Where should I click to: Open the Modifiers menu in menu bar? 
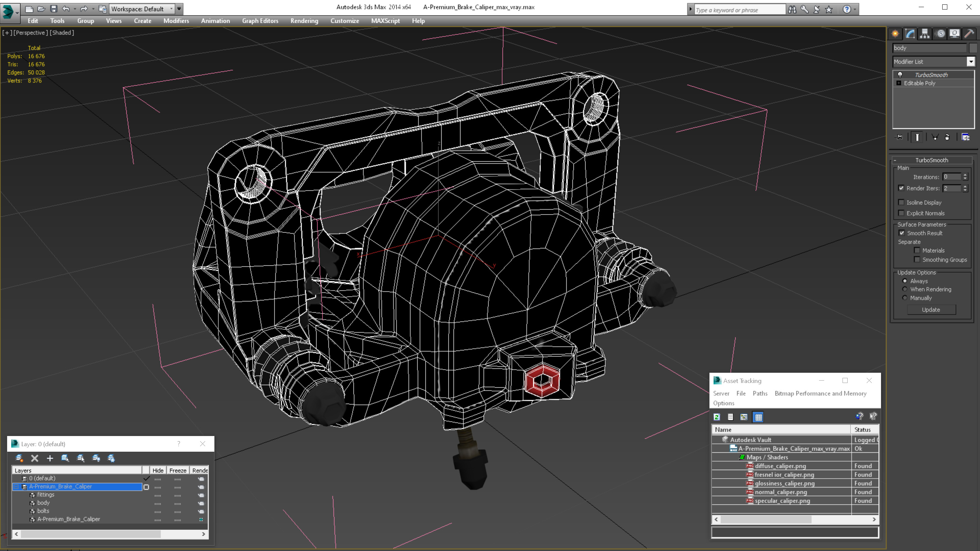click(175, 20)
